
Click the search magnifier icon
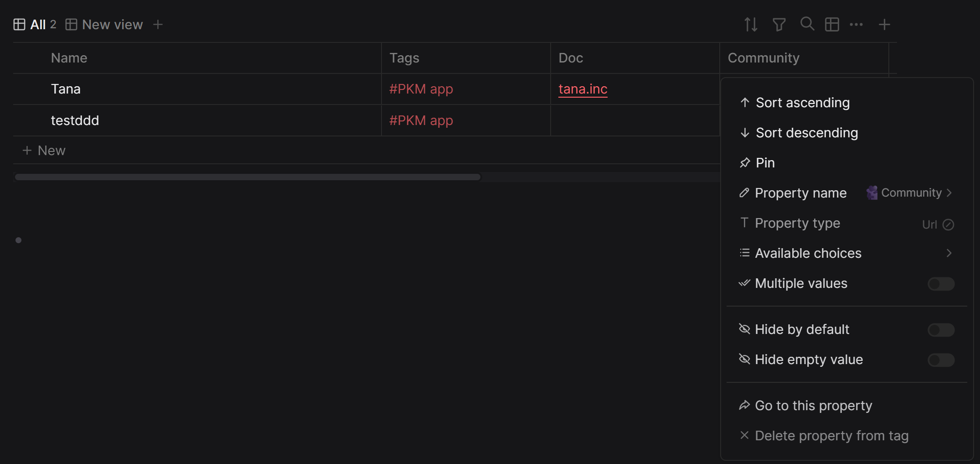(807, 24)
